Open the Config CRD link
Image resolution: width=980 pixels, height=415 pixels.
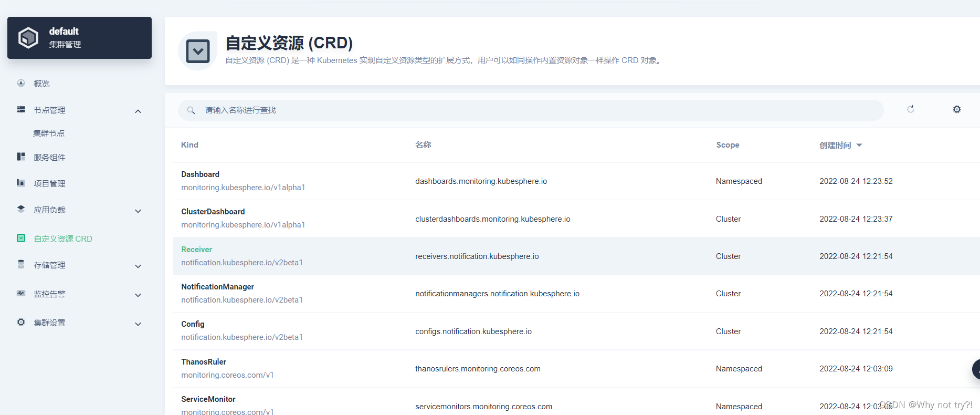pyautogui.click(x=193, y=324)
